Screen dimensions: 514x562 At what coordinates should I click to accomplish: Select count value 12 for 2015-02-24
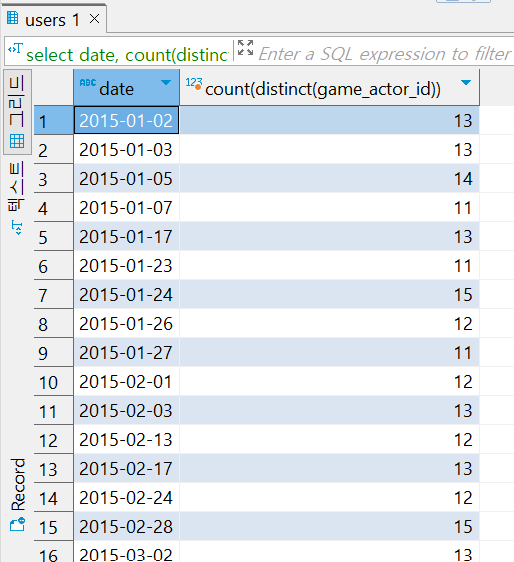point(329,497)
